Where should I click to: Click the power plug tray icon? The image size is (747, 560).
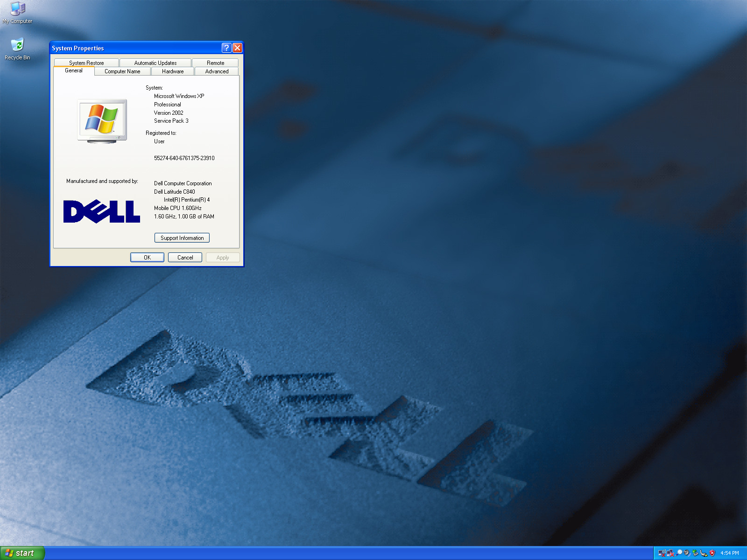click(x=704, y=553)
